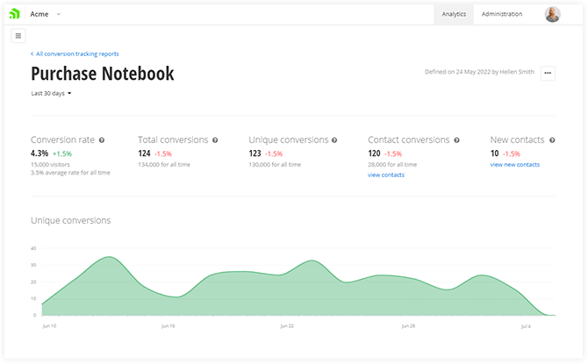Open the Last 30 days date range
This screenshot has height=364, width=588.
click(x=51, y=93)
